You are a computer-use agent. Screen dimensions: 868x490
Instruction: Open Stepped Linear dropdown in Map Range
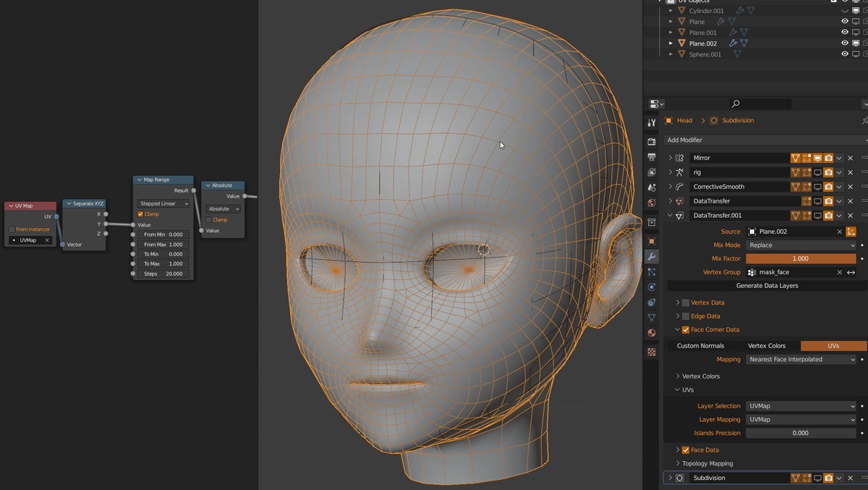163,204
